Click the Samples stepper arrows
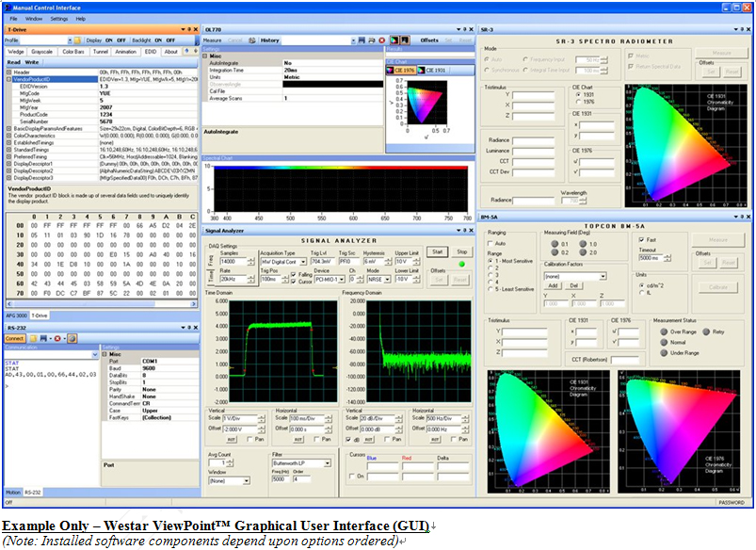The height and width of the screenshot is (550, 756). click(x=250, y=262)
